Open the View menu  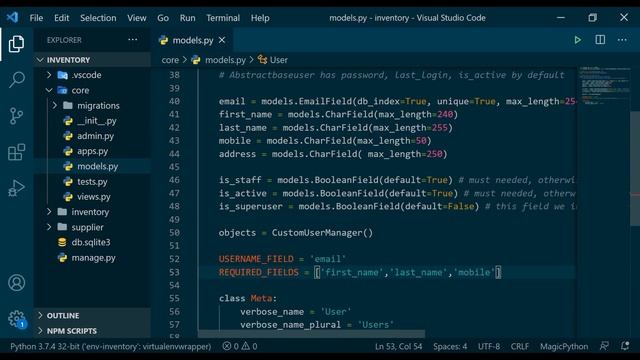[x=137, y=18]
